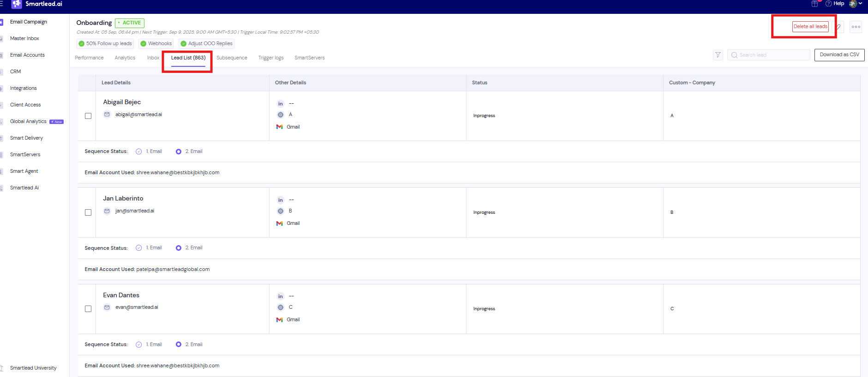The height and width of the screenshot is (377, 868).
Task: Click completed 1. Email step icon for Evan
Action: [139, 345]
